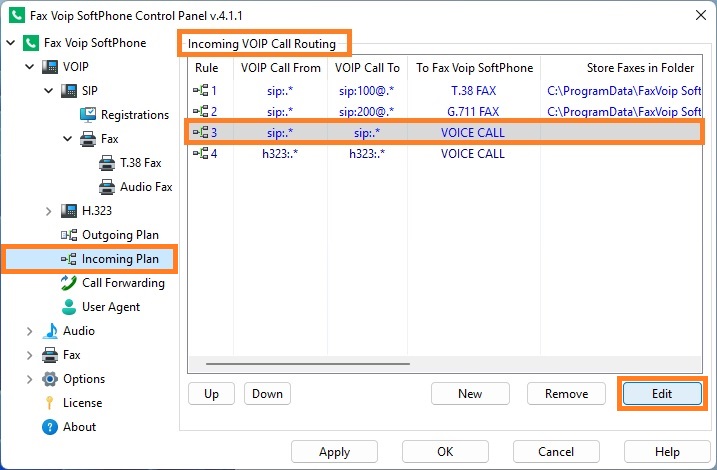Click the License key icon

pos(50,403)
